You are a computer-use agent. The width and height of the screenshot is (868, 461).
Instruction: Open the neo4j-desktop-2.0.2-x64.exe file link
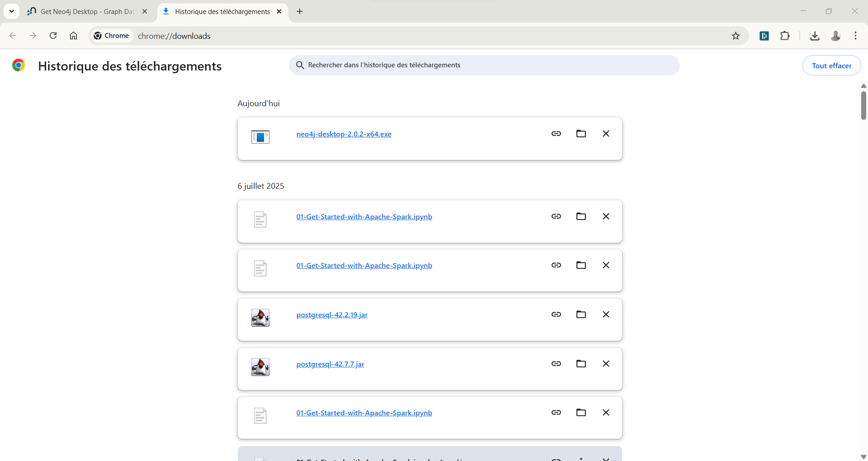[x=344, y=134]
